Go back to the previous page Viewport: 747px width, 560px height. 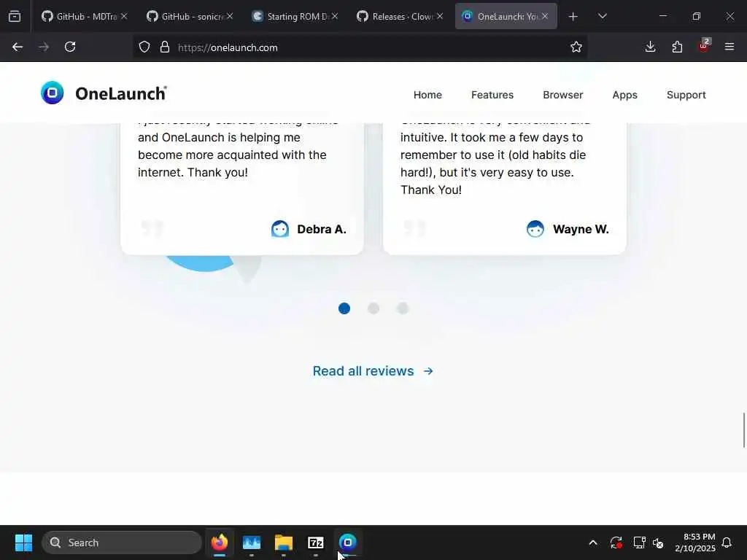point(18,47)
